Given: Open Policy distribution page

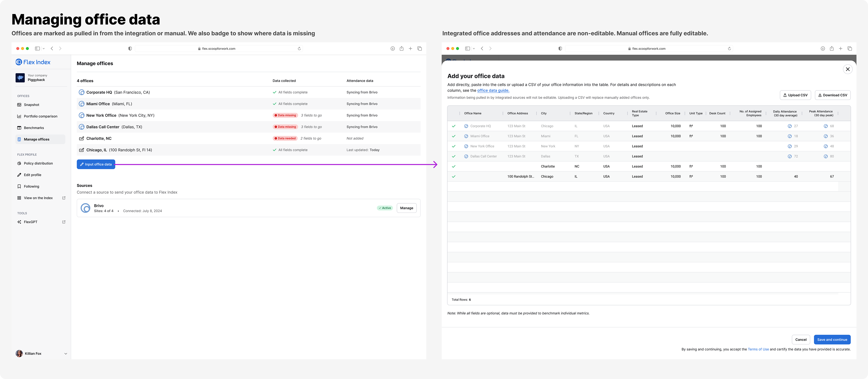Looking at the screenshot, I should point(38,163).
